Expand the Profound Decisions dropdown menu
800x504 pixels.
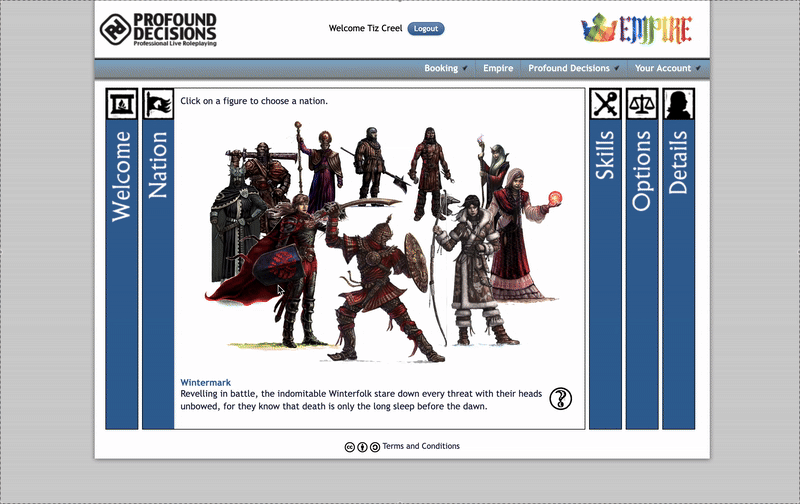573,68
